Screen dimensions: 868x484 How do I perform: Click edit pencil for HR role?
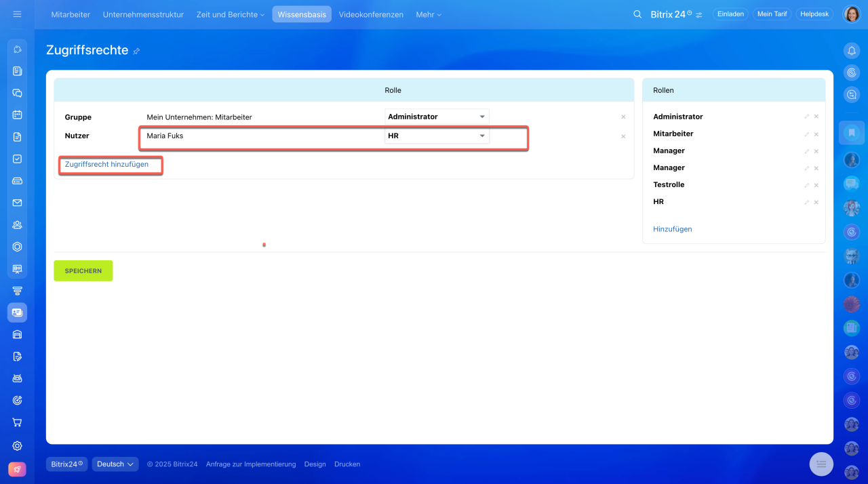tap(806, 202)
